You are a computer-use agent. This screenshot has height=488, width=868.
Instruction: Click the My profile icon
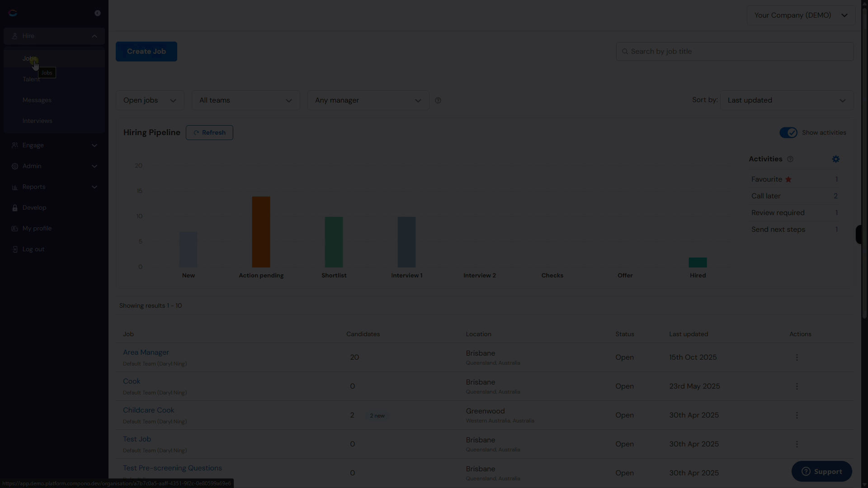[15, 229]
